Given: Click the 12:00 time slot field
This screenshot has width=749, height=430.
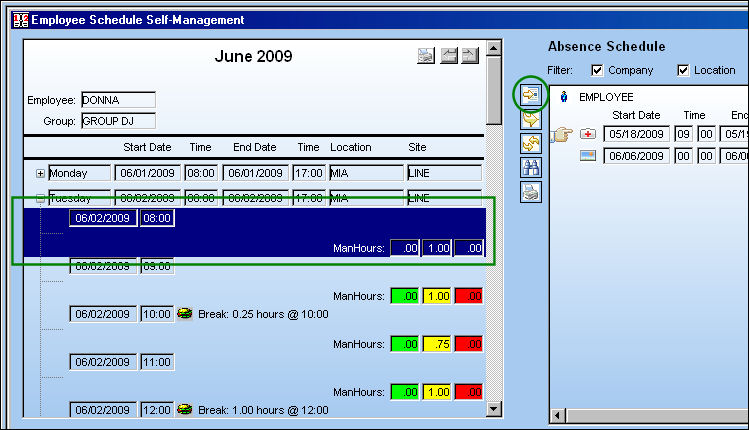Looking at the screenshot, I should (157, 409).
